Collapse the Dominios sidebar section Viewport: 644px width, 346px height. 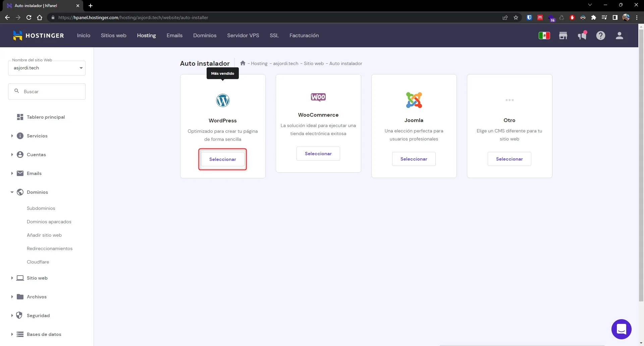[x=12, y=192]
